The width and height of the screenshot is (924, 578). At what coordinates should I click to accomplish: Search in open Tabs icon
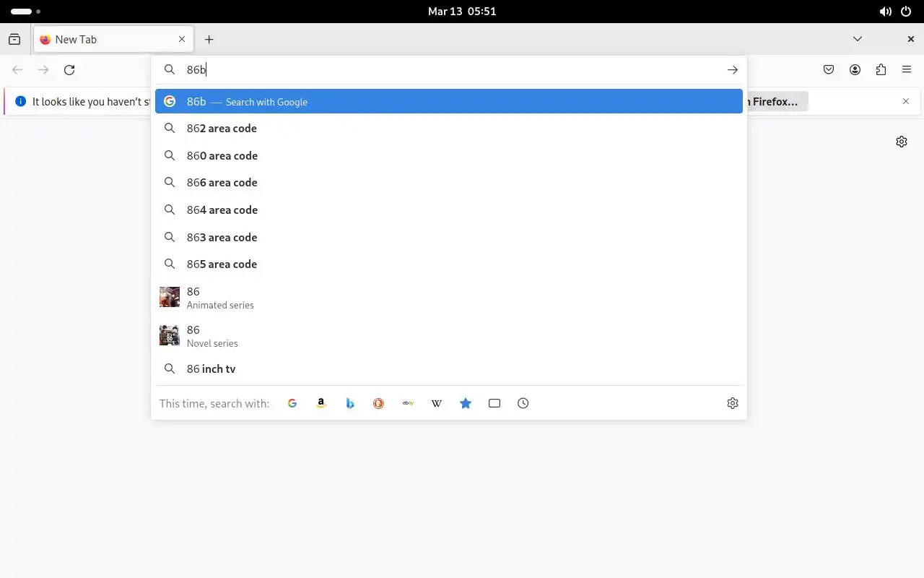(494, 403)
